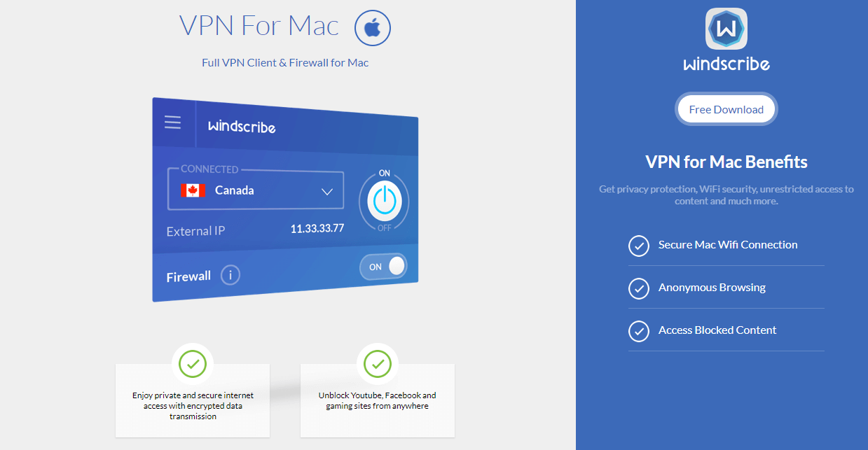868x450 pixels.
Task: Toggle the VPN power button
Action: pos(384,202)
